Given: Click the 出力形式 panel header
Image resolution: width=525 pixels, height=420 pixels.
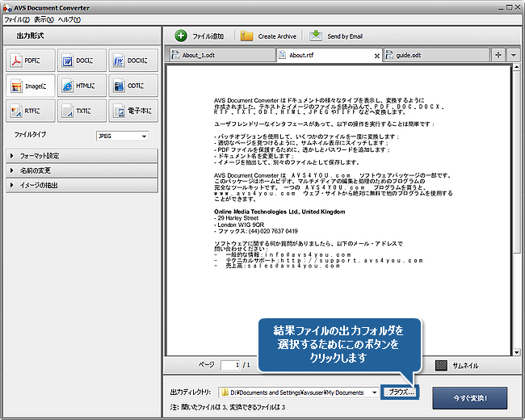Looking at the screenshot, I should click(82, 36).
